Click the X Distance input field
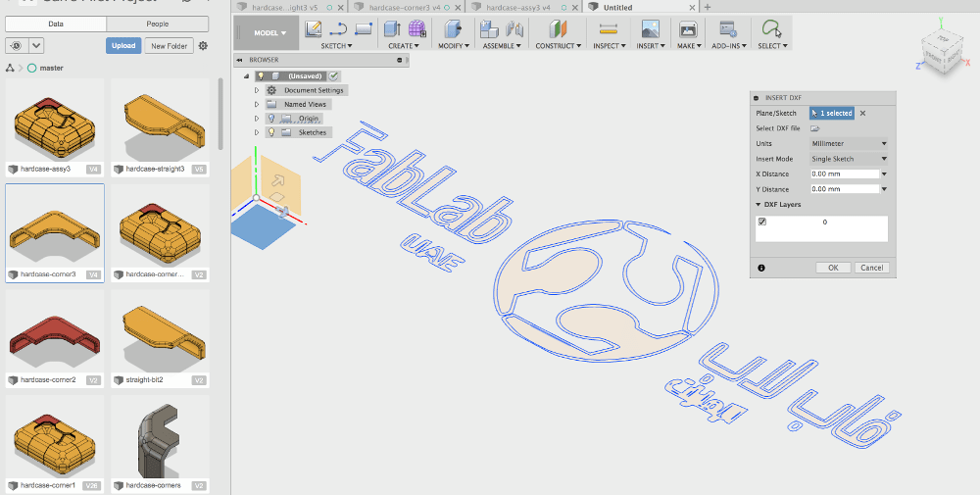This screenshot has height=495, width=980. click(845, 173)
